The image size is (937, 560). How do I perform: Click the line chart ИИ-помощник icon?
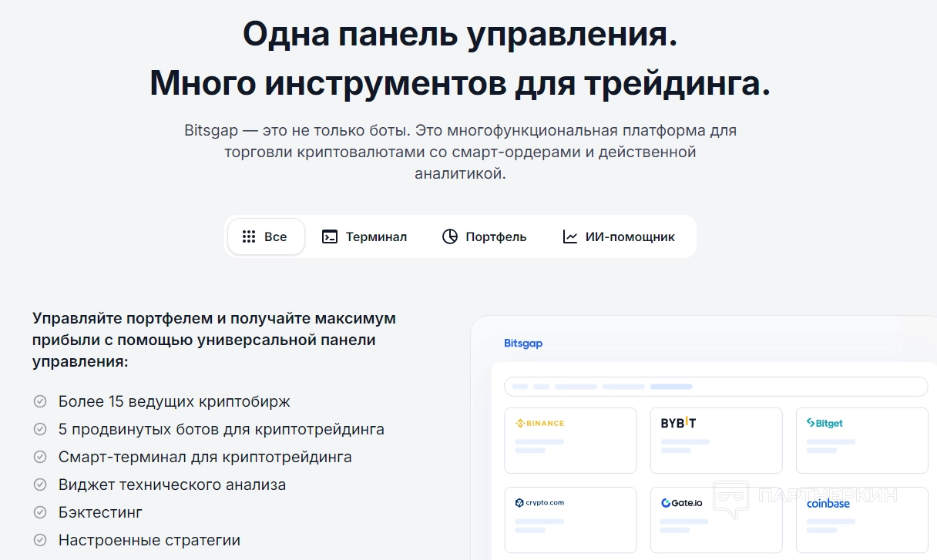pyautogui.click(x=570, y=236)
